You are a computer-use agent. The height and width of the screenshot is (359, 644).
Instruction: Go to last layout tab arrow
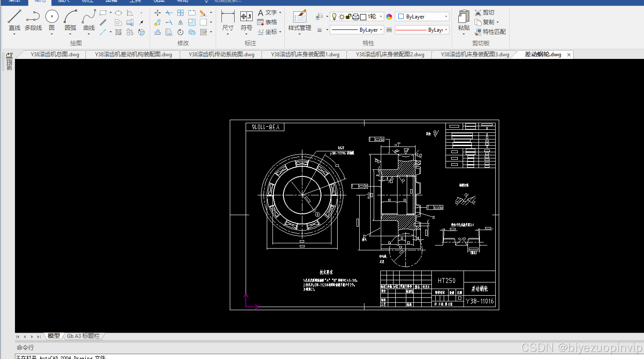(39, 337)
